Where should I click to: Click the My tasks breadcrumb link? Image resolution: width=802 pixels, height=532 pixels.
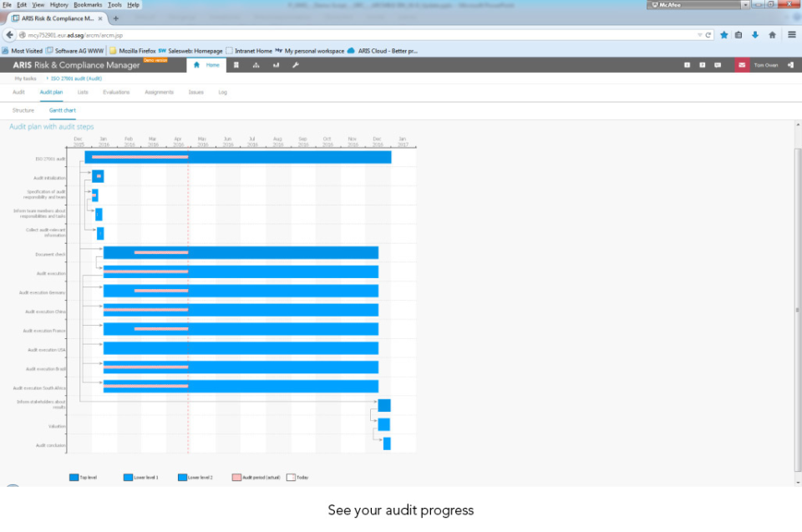(25, 78)
